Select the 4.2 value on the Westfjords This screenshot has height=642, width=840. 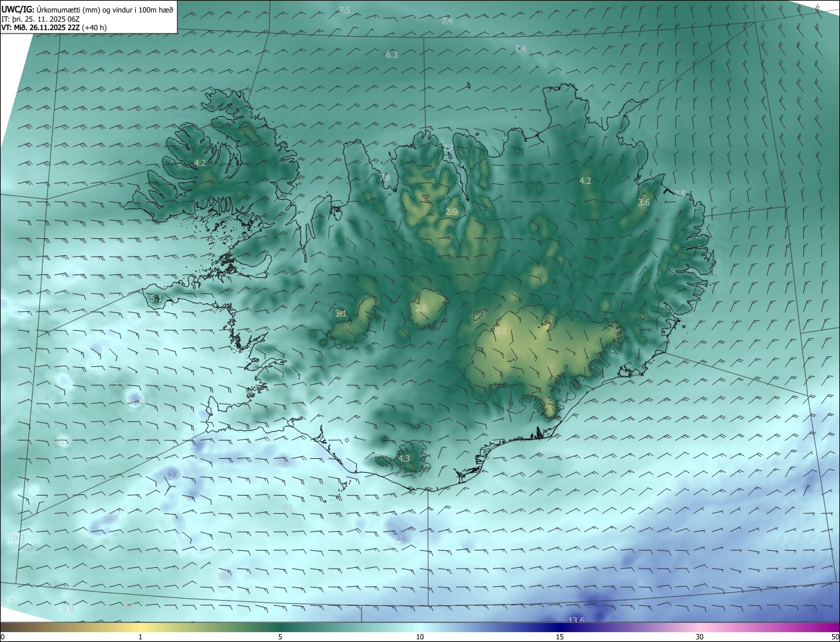click(200, 163)
